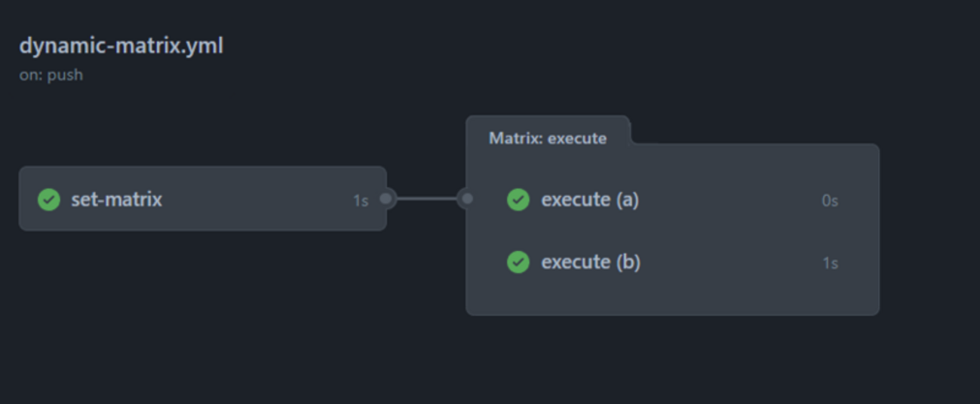Screen dimensions: 980x404
Task: Click the "execute (b)" job name text
Action: pos(591,262)
